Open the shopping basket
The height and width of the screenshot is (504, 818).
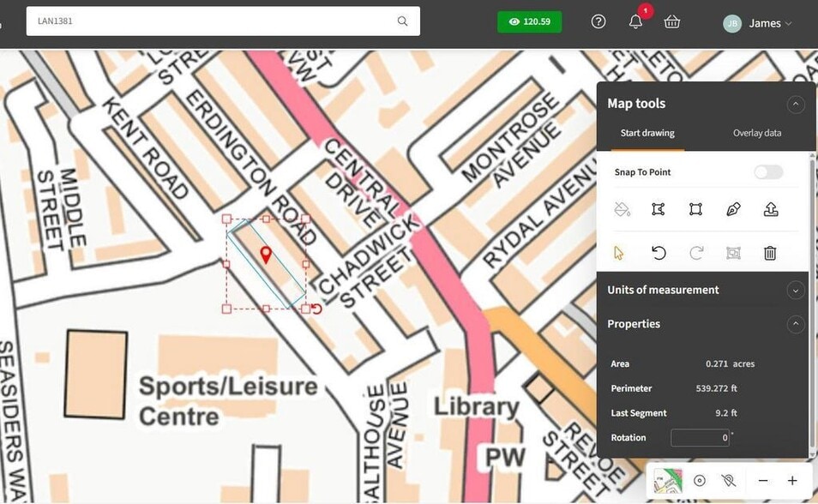pyautogui.click(x=672, y=22)
